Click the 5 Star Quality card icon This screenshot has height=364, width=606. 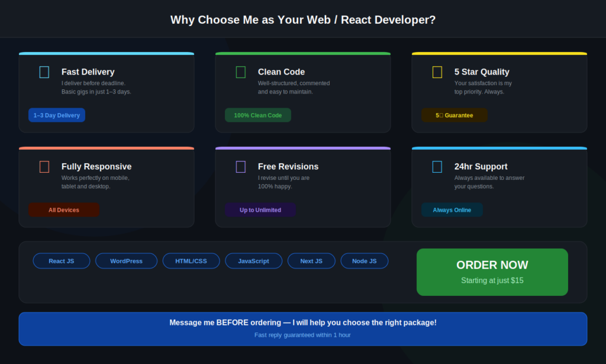437,72
